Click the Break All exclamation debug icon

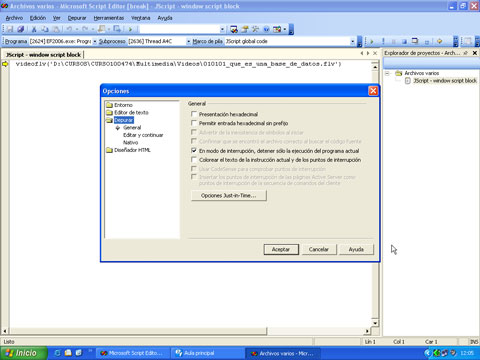coord(383,41)
